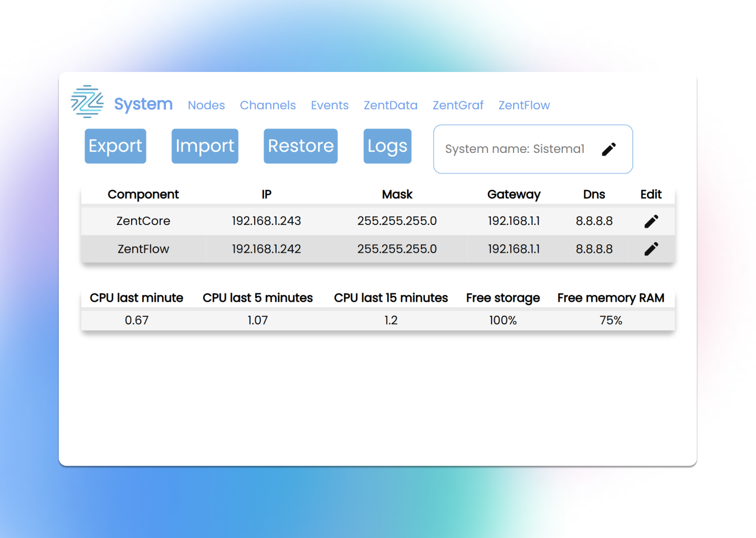Click the CPU value 0.67
Screen dimensions: 756x538
click(136, 320)
